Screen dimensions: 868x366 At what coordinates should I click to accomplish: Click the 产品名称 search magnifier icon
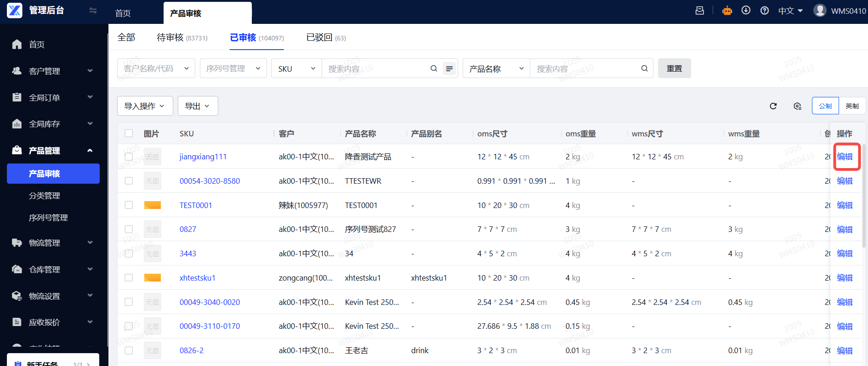click(645, 68)
